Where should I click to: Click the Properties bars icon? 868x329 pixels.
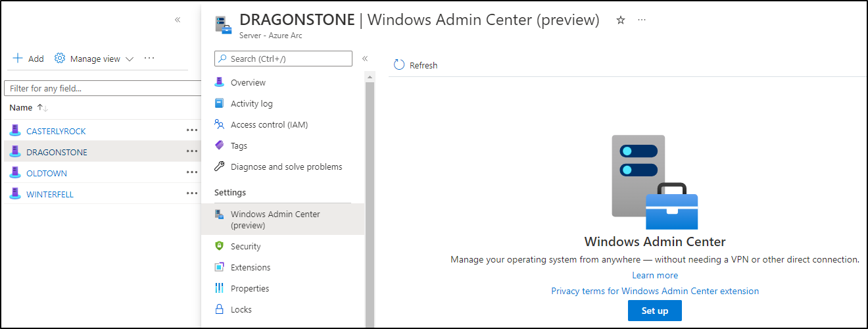[x=220, y=288]
